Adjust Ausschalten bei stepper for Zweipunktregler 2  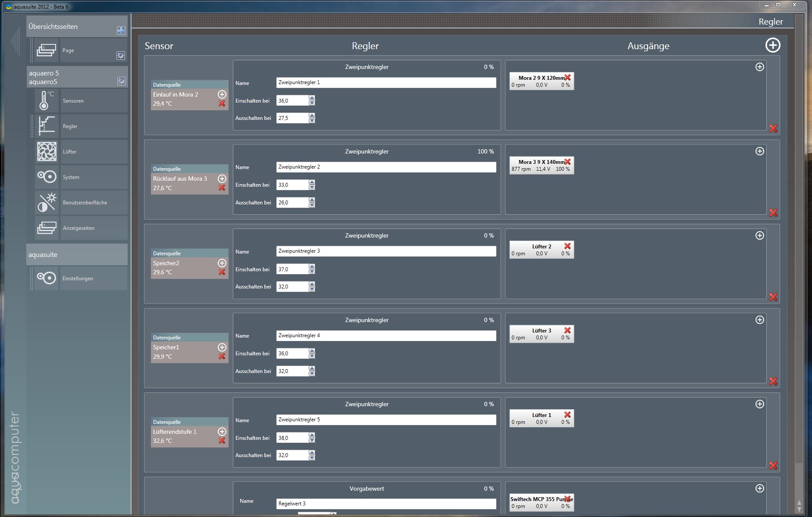click(x=312, y=202)
